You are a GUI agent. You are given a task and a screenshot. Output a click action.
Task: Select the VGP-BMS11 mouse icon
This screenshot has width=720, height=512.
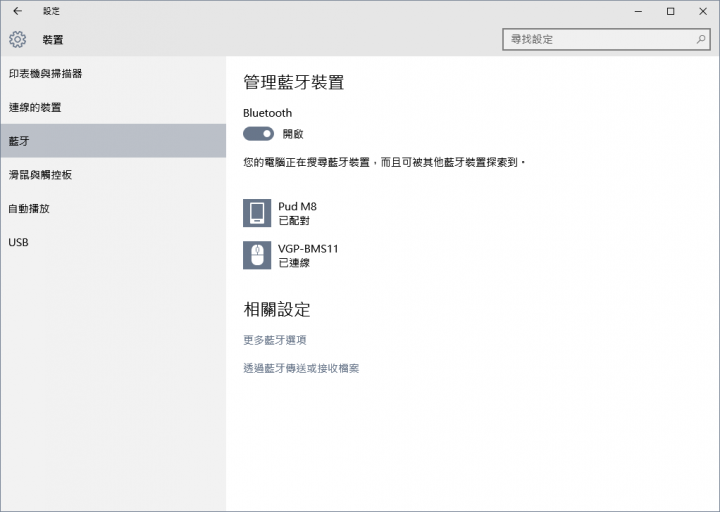pos(257,255)
